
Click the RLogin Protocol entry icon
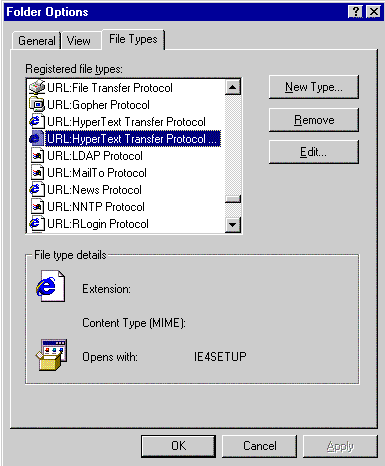click(37, 224)
